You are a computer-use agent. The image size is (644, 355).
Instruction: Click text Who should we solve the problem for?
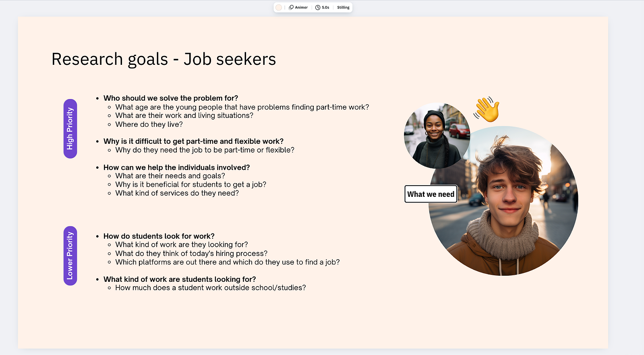click(x=171, y=98)
